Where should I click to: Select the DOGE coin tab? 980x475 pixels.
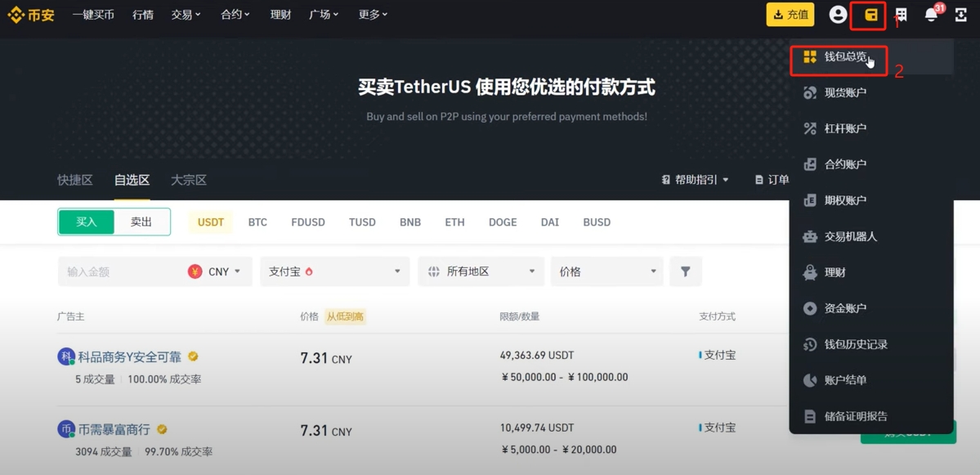(x=503, y=222)
